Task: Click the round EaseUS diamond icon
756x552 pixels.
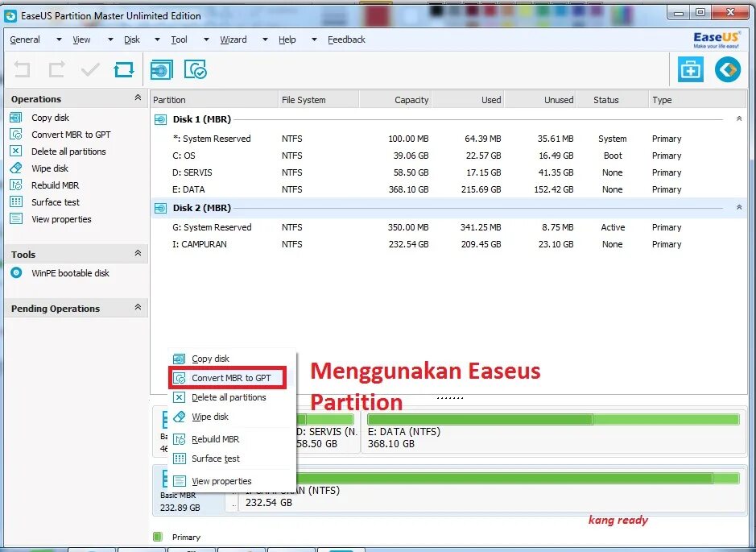Action: click(728, 69)
